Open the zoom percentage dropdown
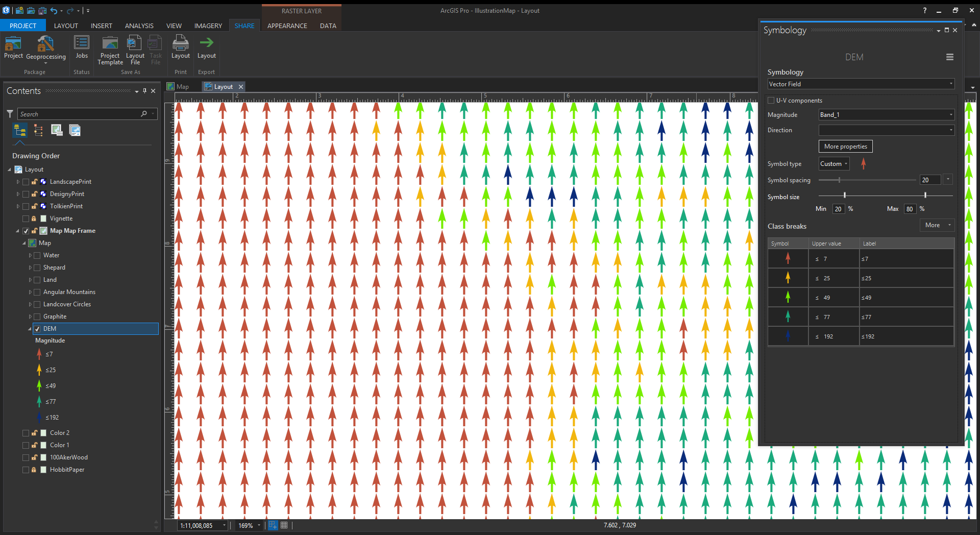Image resolution: width=980 pixels, height=535 pixels. point(259,525)
